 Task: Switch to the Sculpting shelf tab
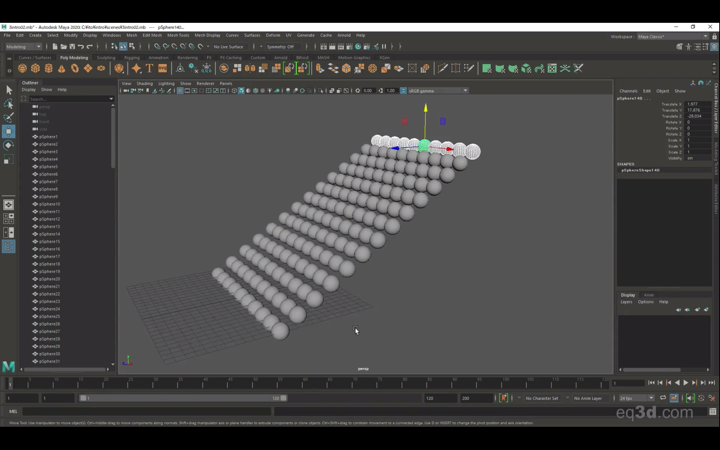(x=106, y=57)
